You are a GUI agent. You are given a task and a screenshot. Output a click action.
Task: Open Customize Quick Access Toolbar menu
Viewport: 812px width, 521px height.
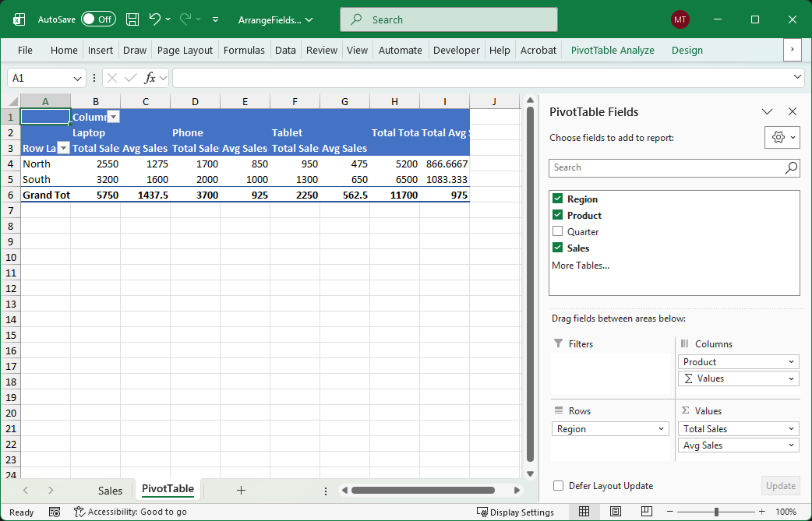tap(215, 19)
